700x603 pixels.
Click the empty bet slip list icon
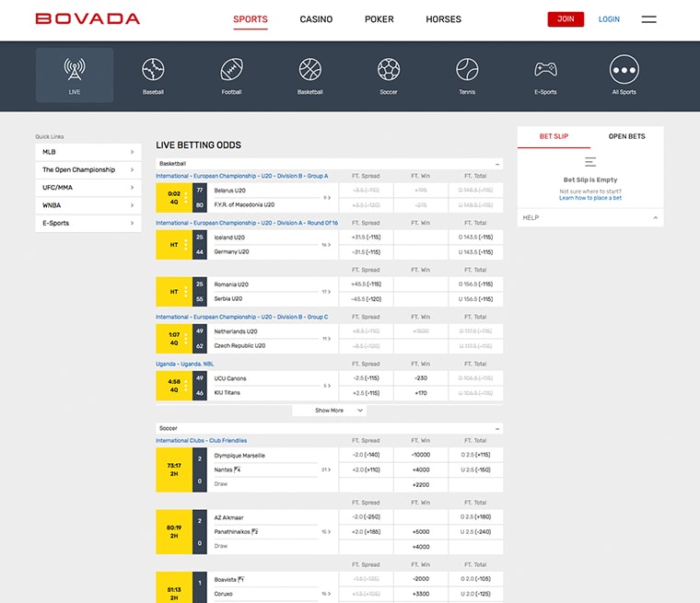590,162
